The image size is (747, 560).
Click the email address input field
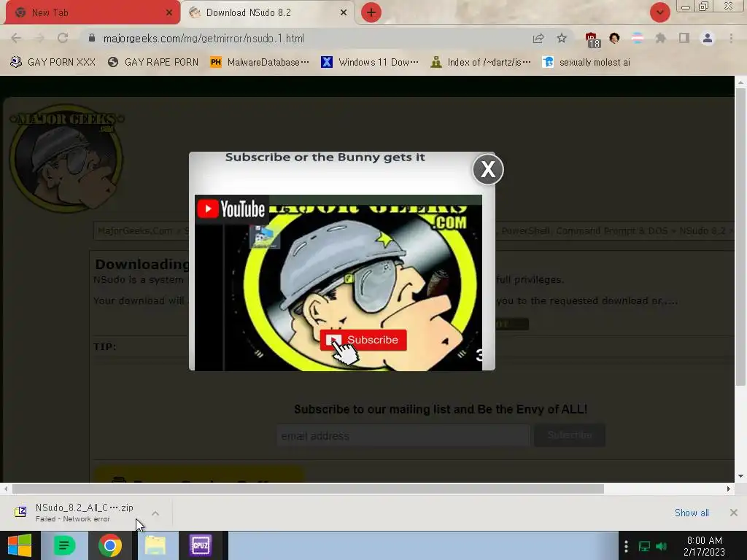click(x=403, y=435)
